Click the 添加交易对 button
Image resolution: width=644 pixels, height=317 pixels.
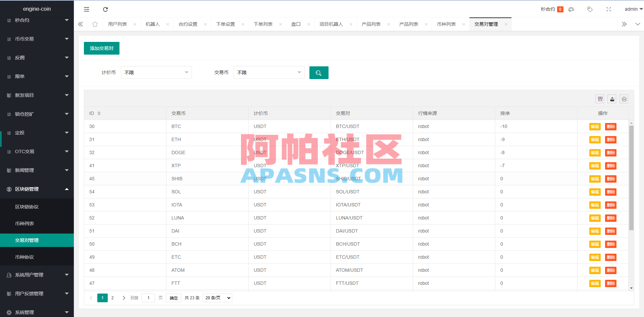101,48
